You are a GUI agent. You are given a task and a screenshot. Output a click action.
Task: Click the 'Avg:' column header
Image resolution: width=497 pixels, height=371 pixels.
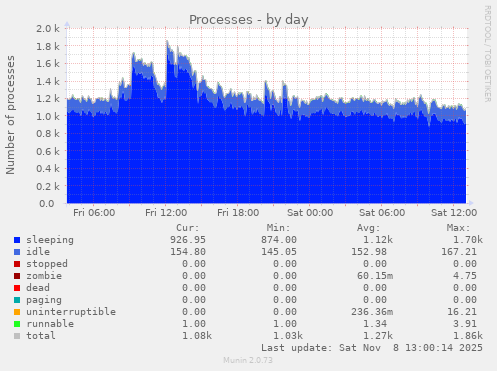[x=368, y=228]
